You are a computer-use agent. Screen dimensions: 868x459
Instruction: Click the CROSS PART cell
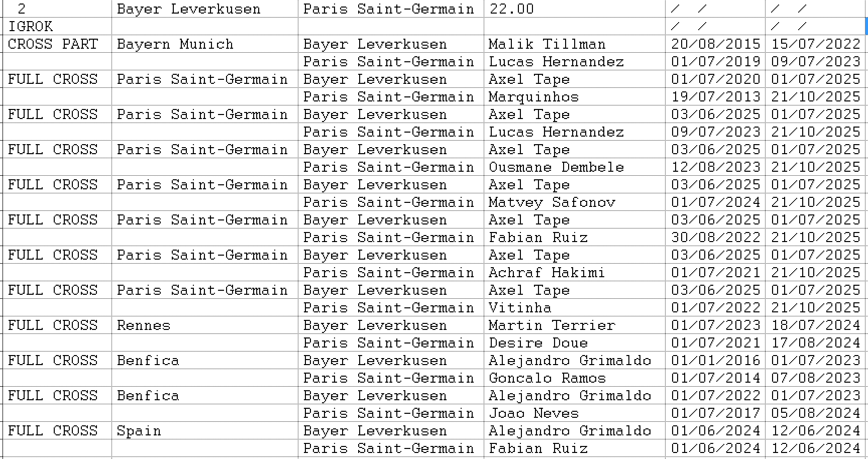[x=57, y=44]
